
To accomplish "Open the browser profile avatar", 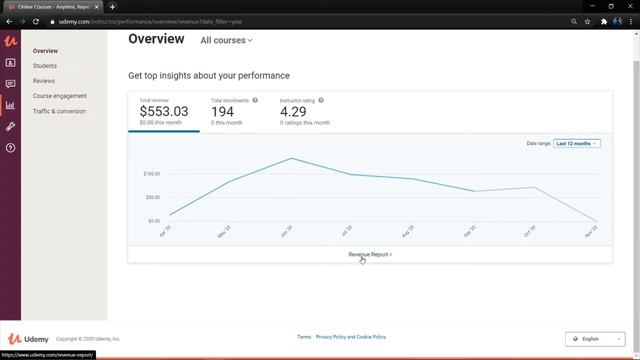I will 617,22.
